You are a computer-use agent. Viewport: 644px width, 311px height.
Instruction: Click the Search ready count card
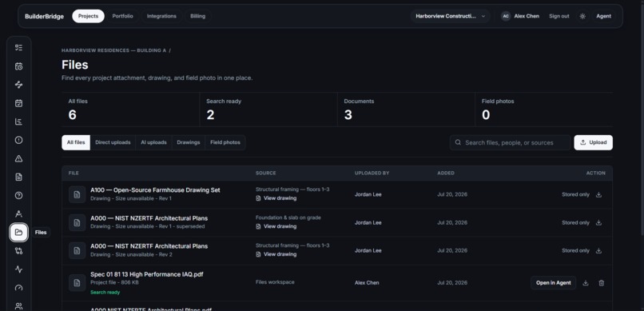pos(268,110)
